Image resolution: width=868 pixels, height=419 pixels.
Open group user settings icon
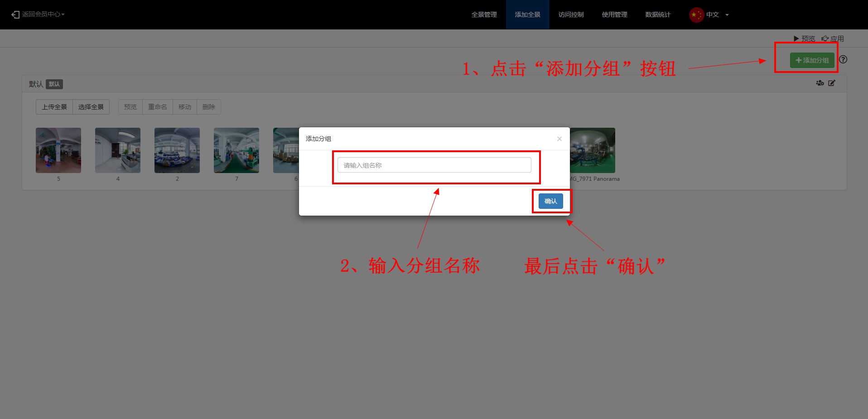click(x=820, y=83)
